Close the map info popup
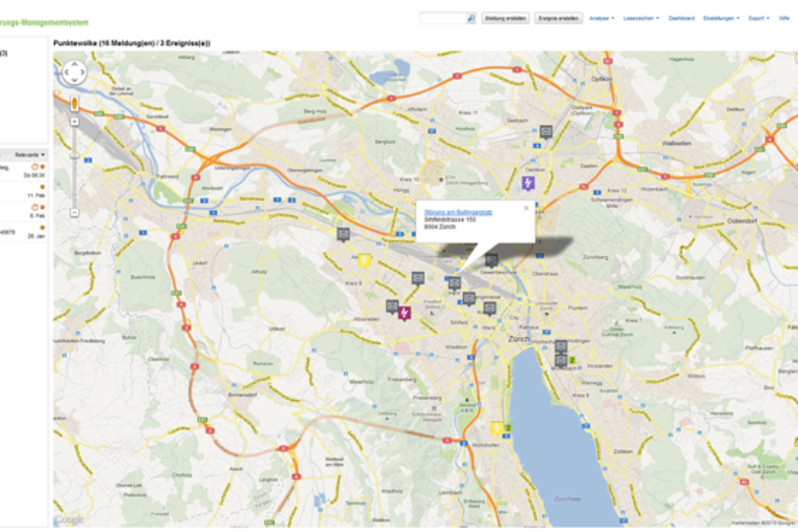The width and height of the screenshot is (798, 532). pos(526,208)
